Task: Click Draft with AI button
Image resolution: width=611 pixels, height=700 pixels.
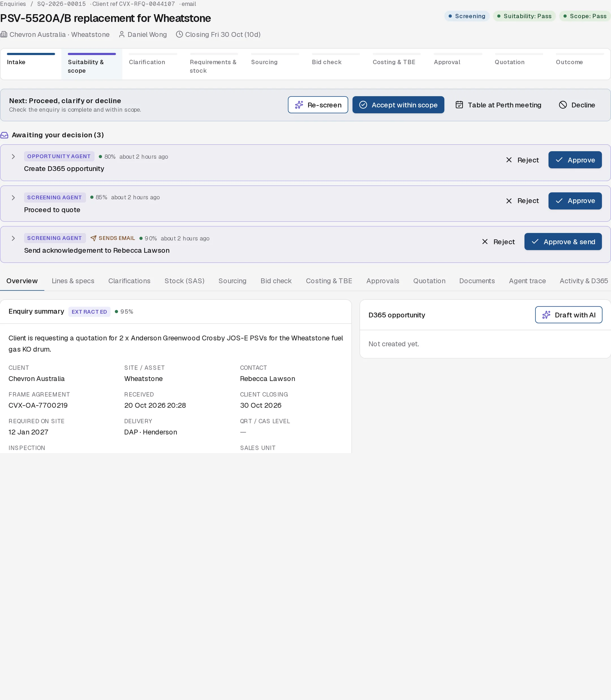Action: click(568, 314)
